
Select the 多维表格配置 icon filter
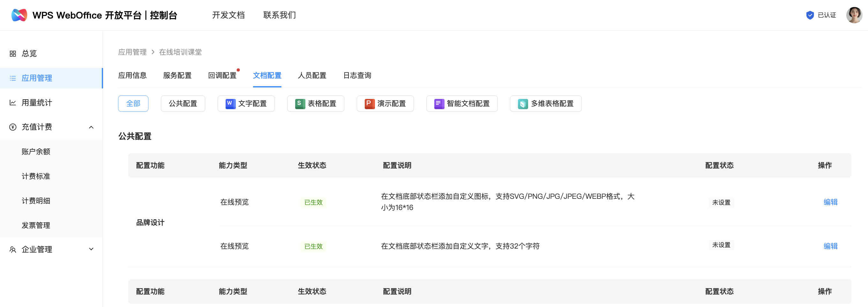pyautogui.click(x=522, y=103)
